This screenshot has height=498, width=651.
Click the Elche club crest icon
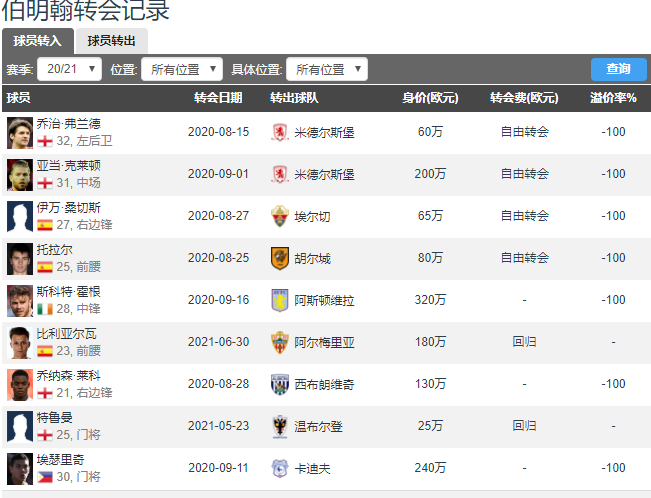(279, 216)
